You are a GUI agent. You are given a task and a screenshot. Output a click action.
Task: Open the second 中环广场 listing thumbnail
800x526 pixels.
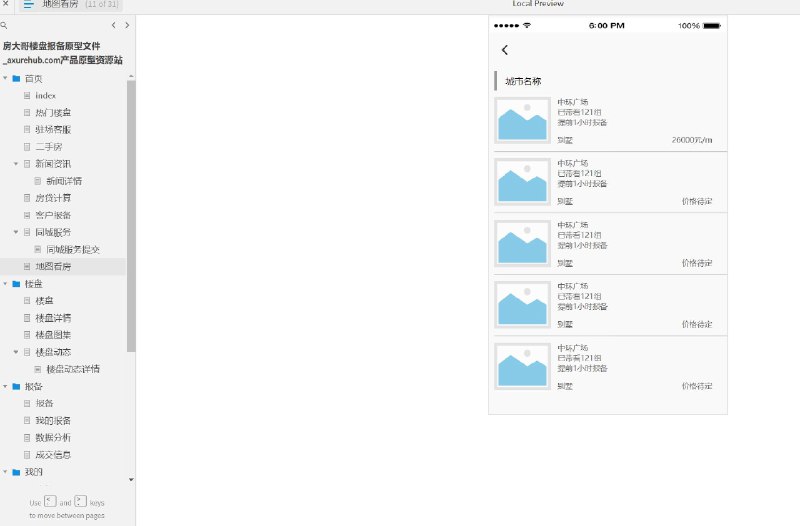522,182
